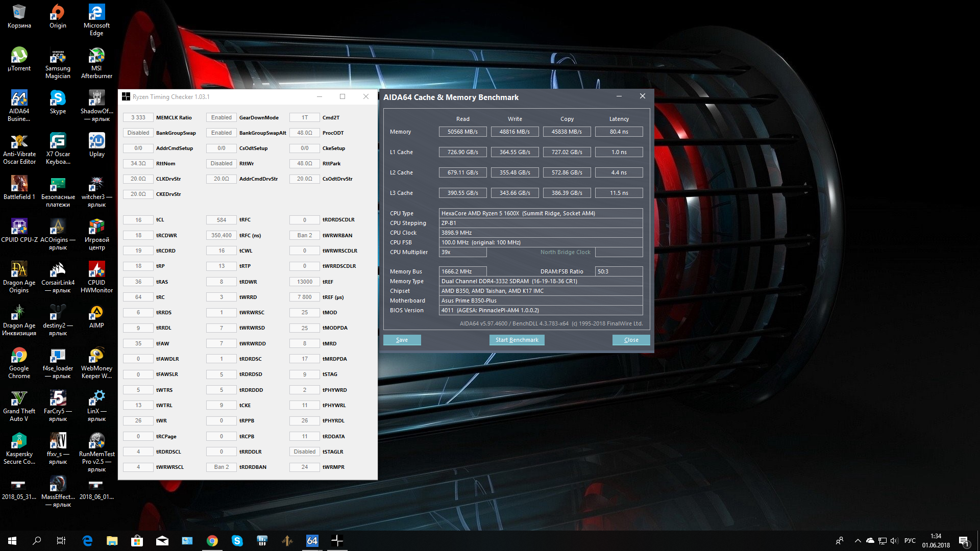Show hidden tray icons chevron
This screenshot has height=551, width=980.
point(857,541)
